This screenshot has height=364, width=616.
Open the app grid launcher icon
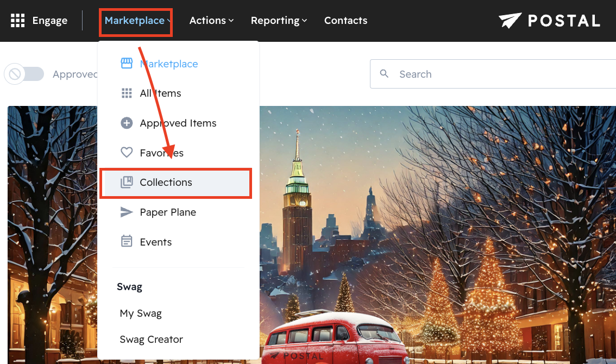[x=18, y=21]
